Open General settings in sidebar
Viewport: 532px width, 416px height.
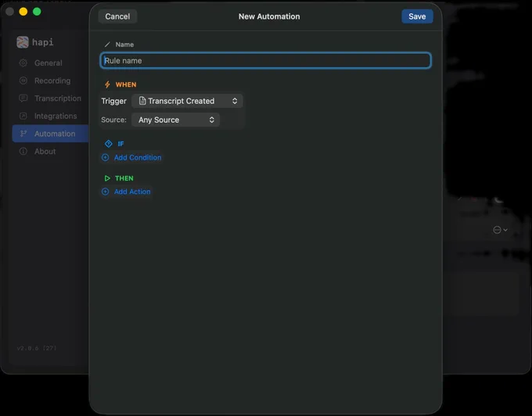(50, 63)
